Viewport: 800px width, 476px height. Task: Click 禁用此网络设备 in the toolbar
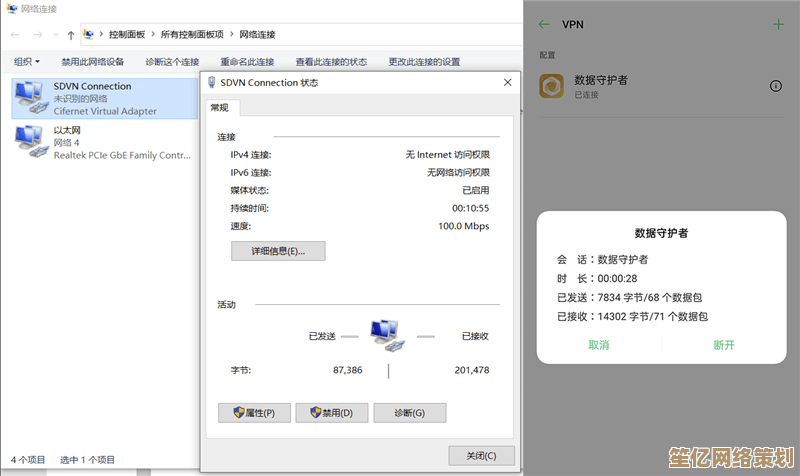click(x=93, y=62)
